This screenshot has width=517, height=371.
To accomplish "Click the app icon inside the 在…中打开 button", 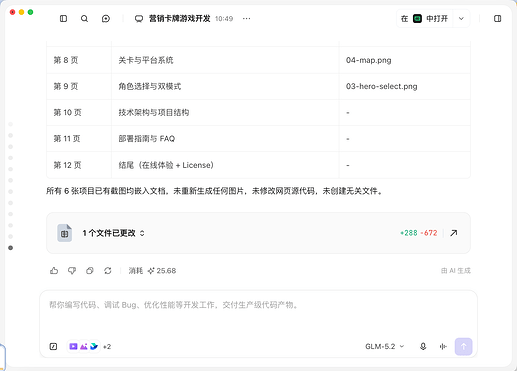I will 417,19.
